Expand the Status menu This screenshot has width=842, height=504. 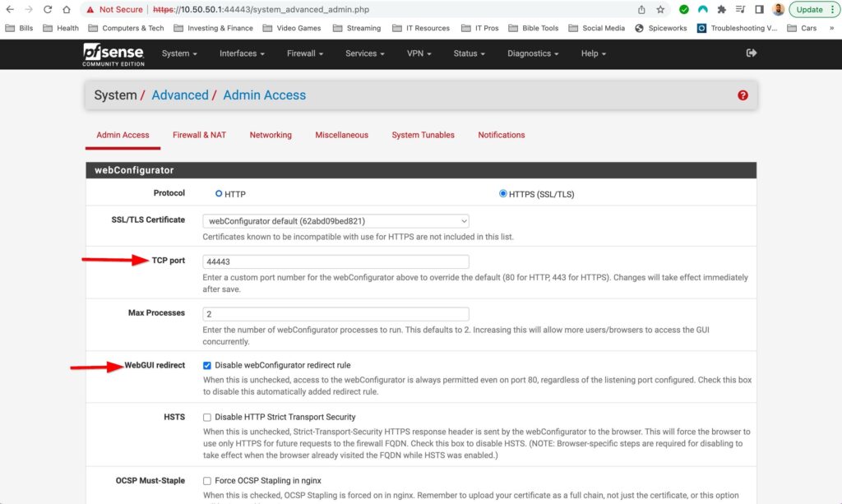[469, 53]
